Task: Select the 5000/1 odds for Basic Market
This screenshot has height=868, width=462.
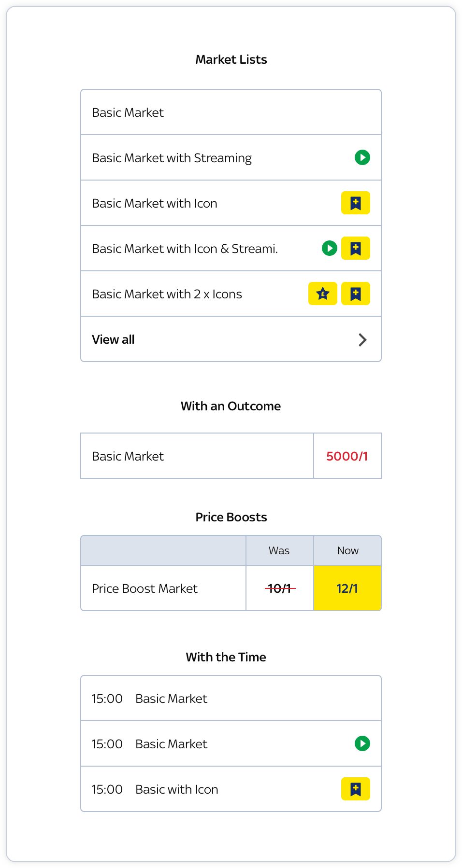Action: coord(347,456)
